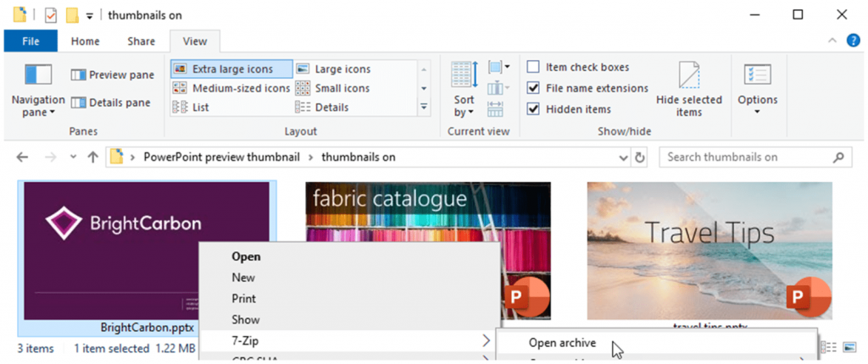This screenshot has height=364, width=868.
Task: Go up one folder level
Action: pos(93,157)
